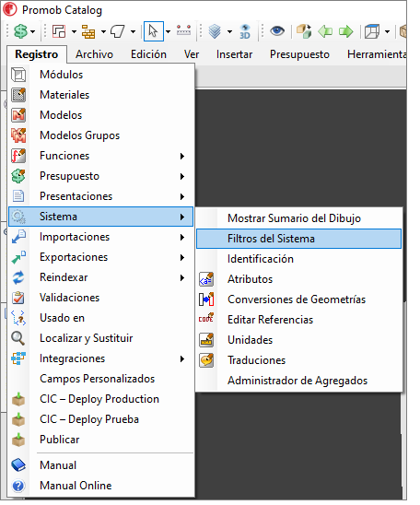Open dropdown arrow beside dollar icon

tap(33, 31)
